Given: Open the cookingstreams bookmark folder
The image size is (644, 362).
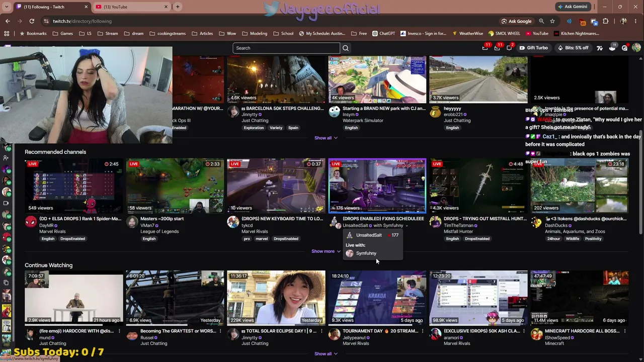Looking at the screenshot, I should point(168,34).
